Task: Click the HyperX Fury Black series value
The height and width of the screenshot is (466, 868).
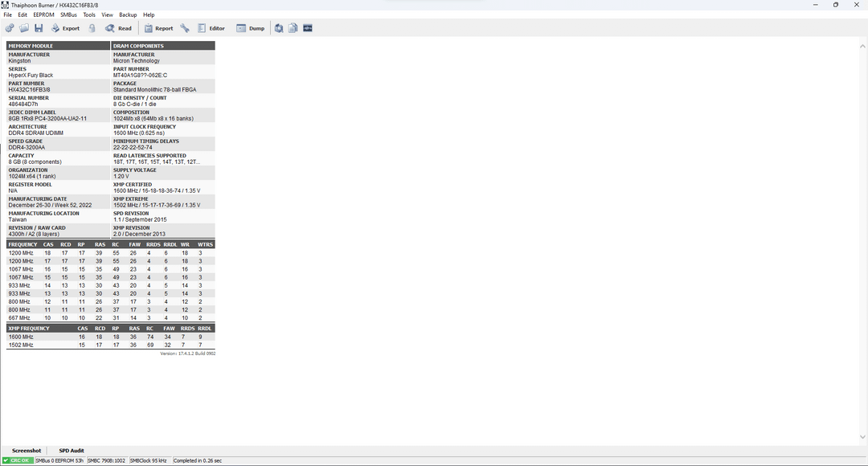Action: 31,76
